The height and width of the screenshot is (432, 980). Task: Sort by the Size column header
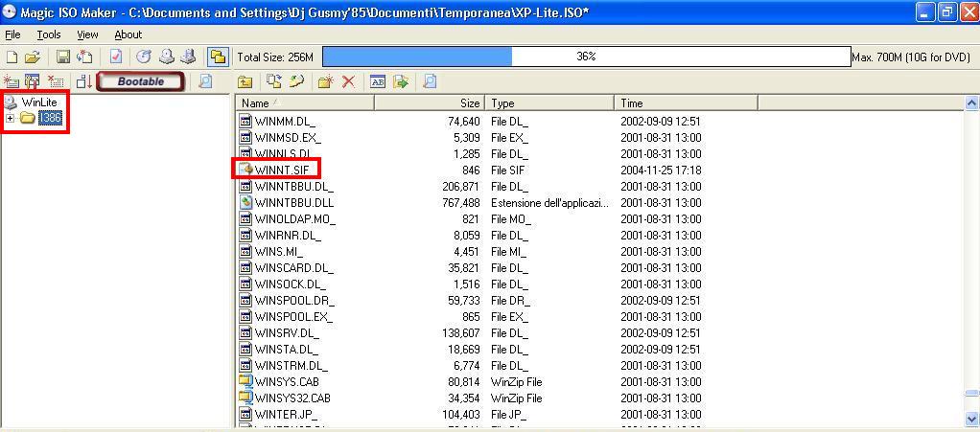pos(429,103)
